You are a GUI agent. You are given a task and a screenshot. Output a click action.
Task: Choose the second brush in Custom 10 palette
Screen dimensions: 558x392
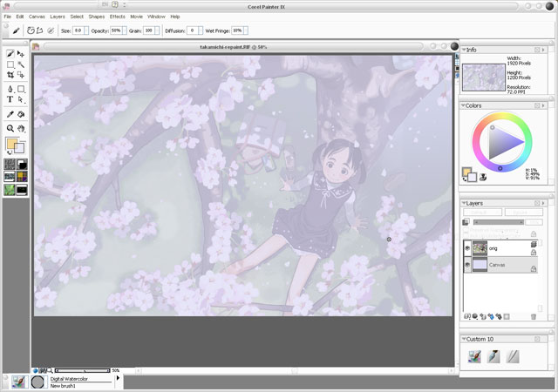click(493, 356)
